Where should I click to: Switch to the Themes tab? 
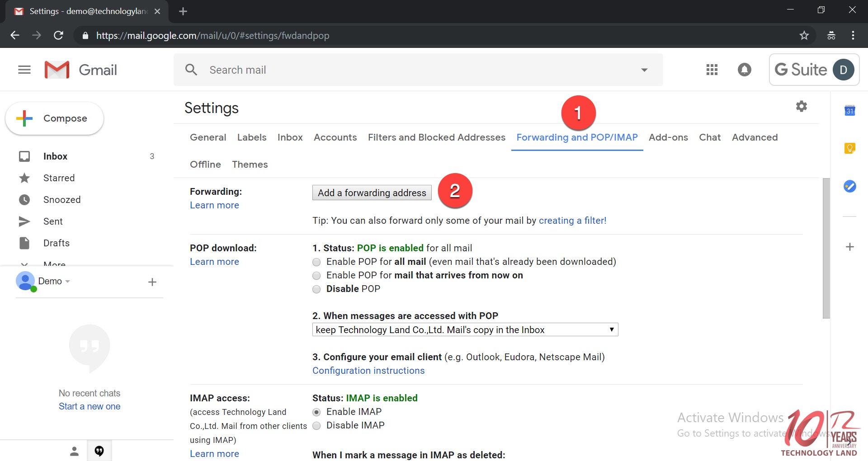[x=250, y=165]
